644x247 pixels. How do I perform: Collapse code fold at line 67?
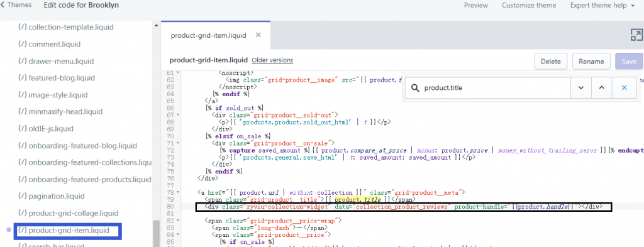(178, 115)
